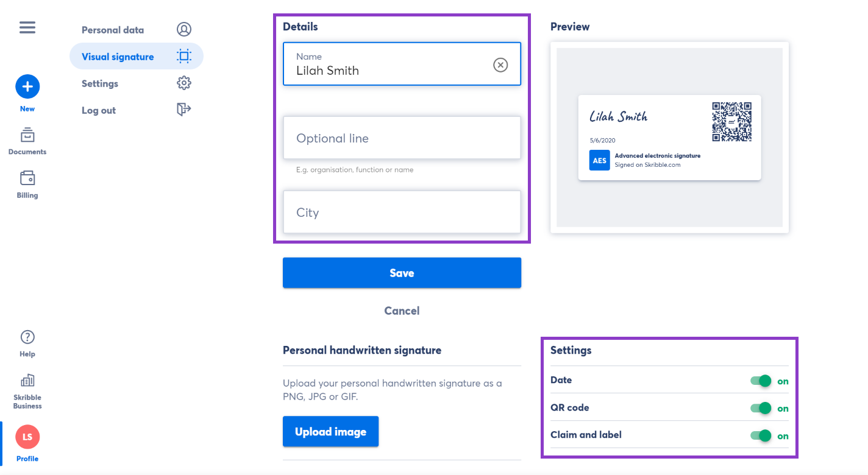Open Help question mark icon
This screenshot has width=868, height=475.
tap(27, 337)
